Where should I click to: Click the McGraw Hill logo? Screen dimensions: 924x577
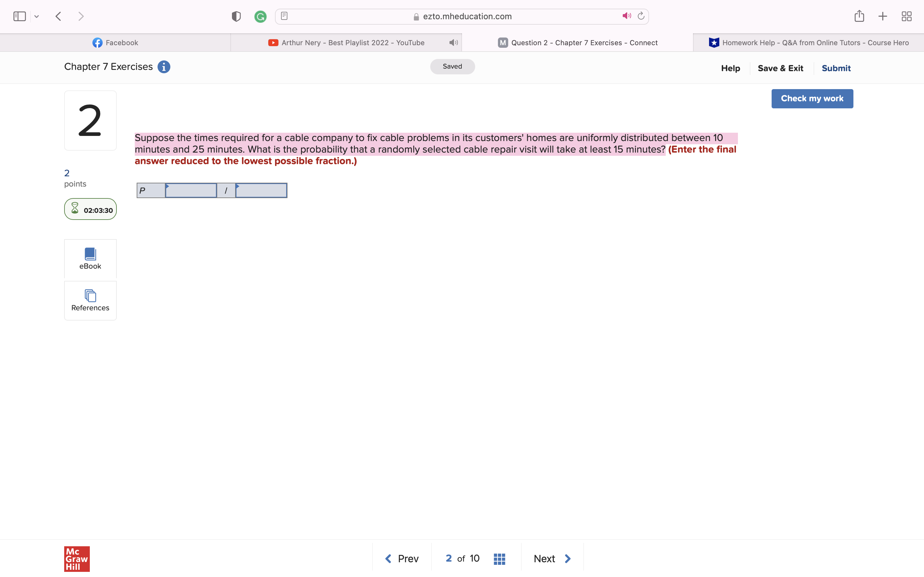76,559
